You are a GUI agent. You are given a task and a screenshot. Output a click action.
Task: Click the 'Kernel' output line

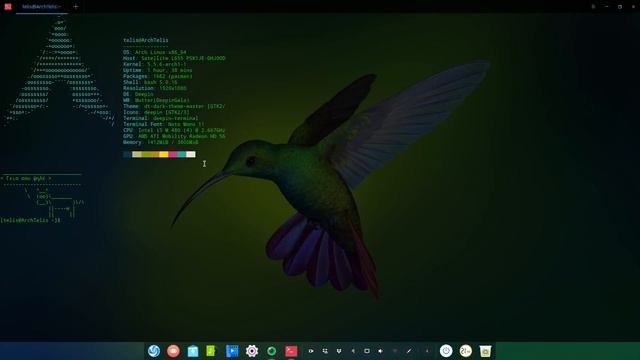click(155, 64)
